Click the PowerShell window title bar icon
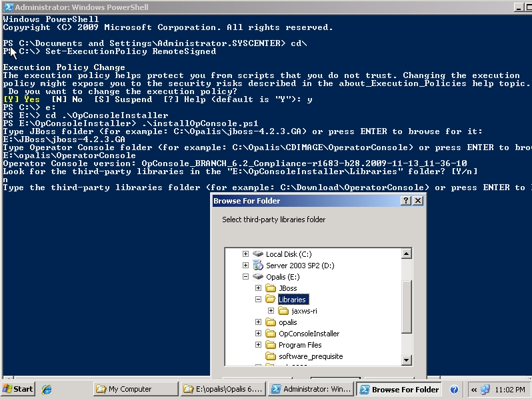532x399 pixels. coord(8,7)
